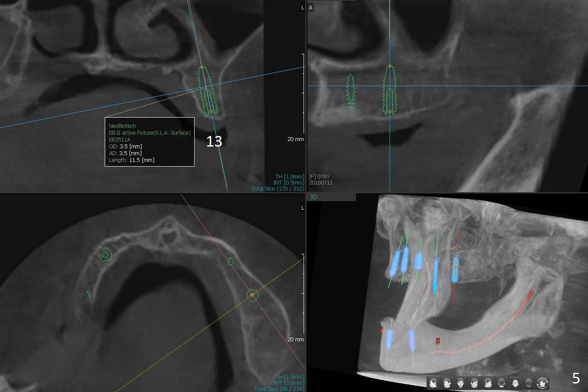Click INT [0.5mm] in the top-left view
The height and width of the screenshot is (392, 588).
point(289,182)
